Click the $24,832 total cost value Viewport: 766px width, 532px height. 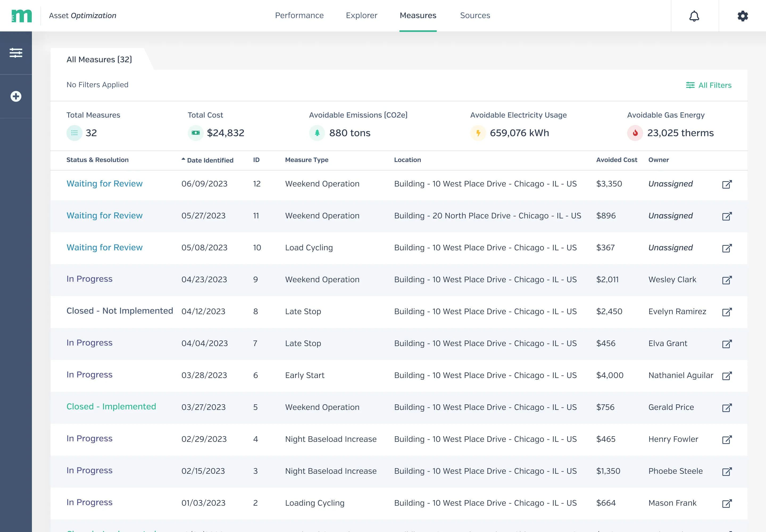coord(225,133)
